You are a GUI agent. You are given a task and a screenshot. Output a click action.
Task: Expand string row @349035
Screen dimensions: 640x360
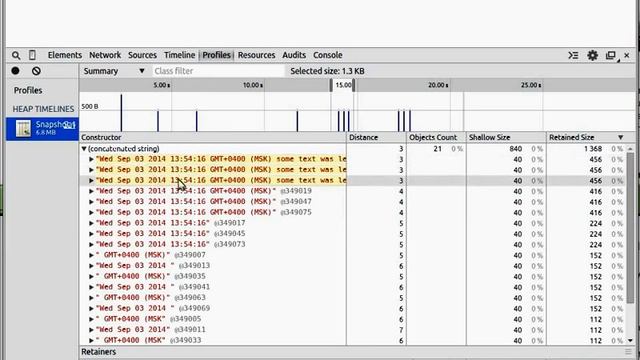(91, 276)
